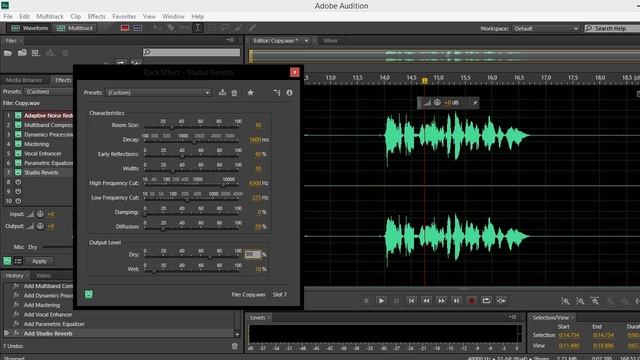640x360 pixels.
Task: Select the Time Selection tool
Action: click(198, 28)
